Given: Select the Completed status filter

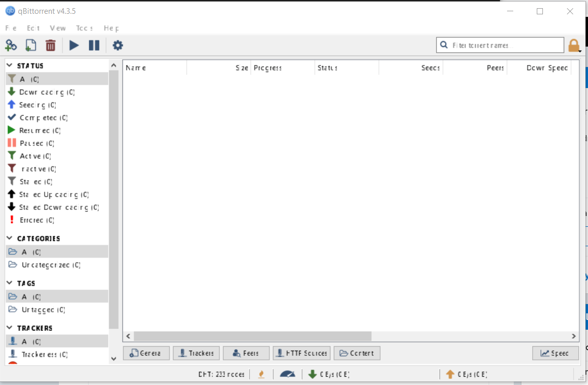Looking at the screenshot, I should (57, 117).
